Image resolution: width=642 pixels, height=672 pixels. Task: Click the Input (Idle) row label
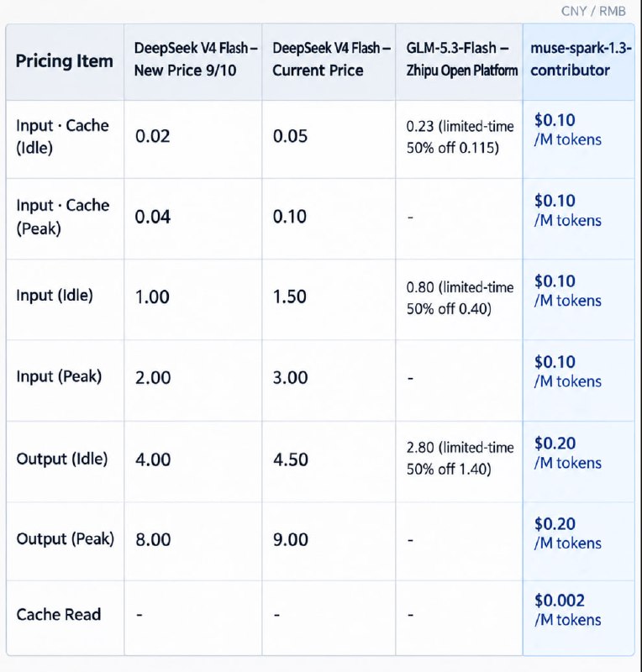click(55, 296)
